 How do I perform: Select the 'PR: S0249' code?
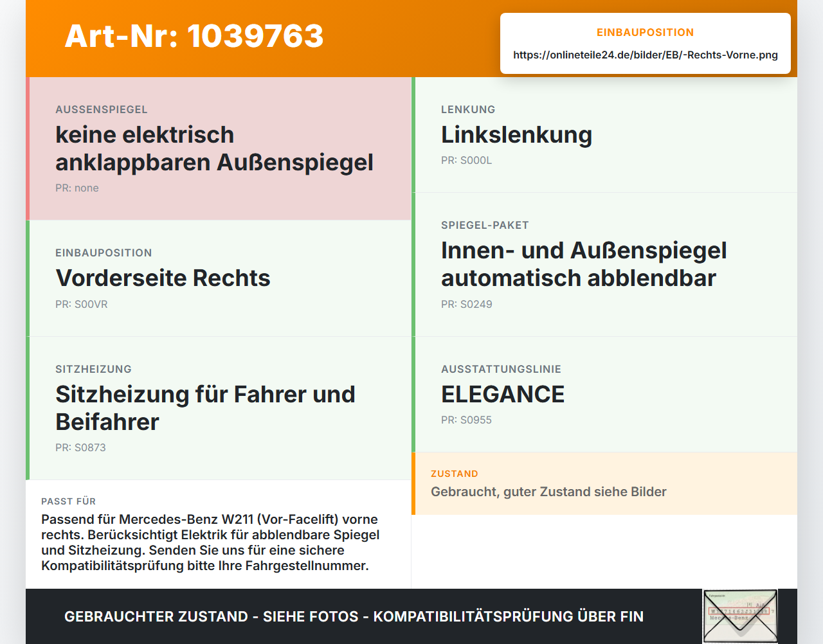coord(466,304)
